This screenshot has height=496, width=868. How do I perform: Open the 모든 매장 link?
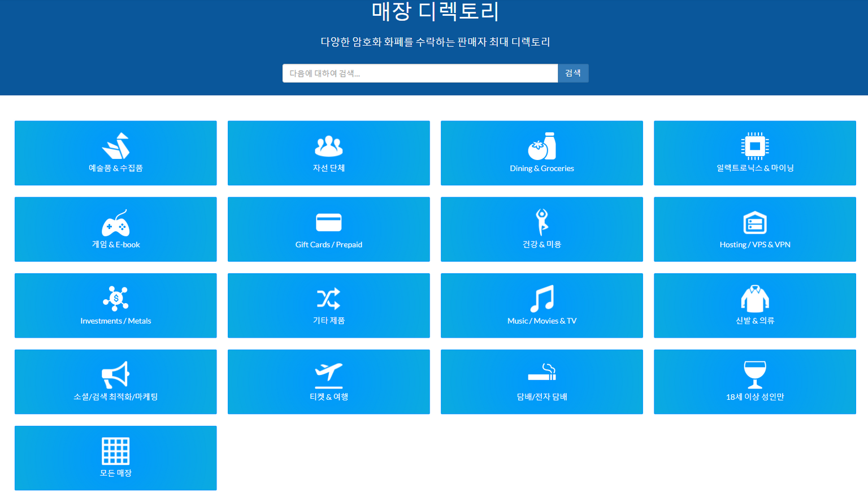[x=116, y=458]
